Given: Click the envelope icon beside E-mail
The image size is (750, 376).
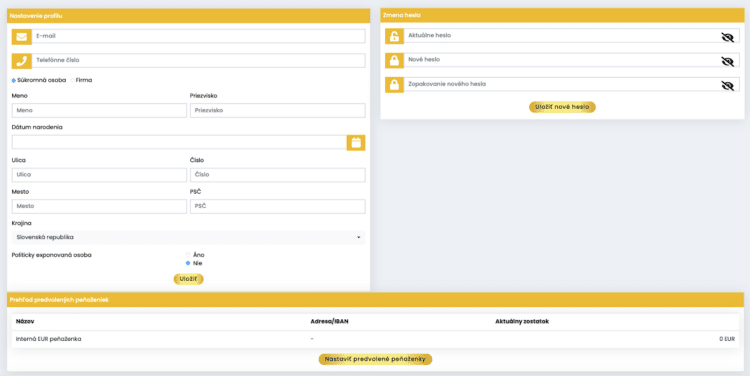Looking at the screenshot, I should coord(22,37).
